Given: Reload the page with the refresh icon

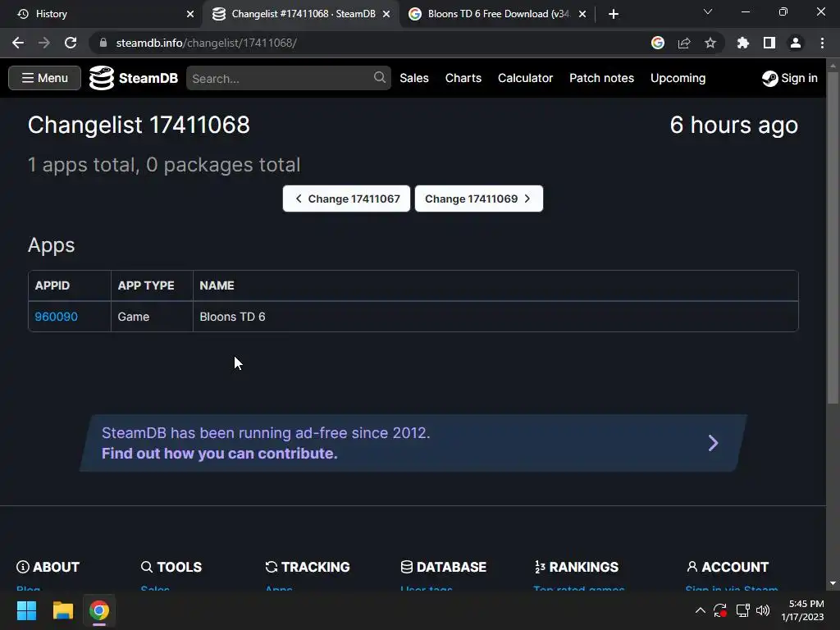Looking at the screenshot, I should [x=71, y=43].
